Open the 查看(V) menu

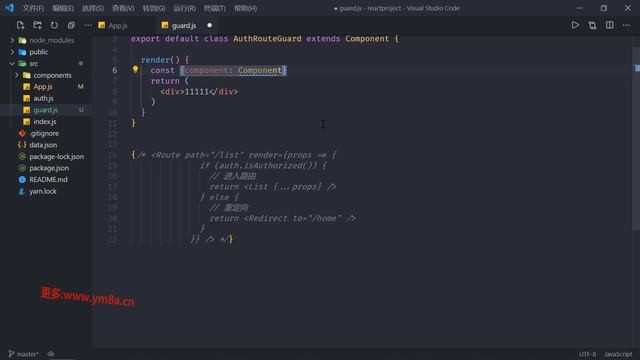123,8
